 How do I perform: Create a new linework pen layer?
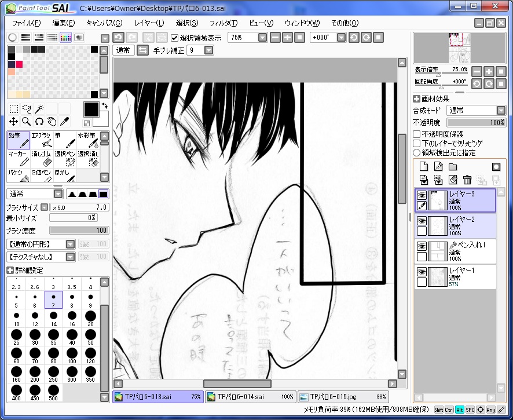pyautogui.click(x=438, y=167)
